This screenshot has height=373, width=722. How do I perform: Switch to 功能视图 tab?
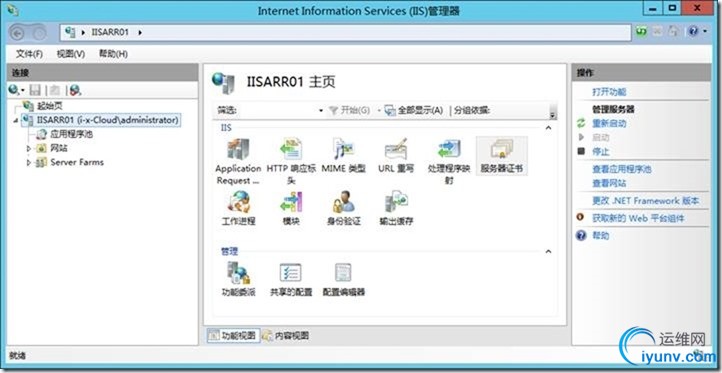(x=233, y=336)
